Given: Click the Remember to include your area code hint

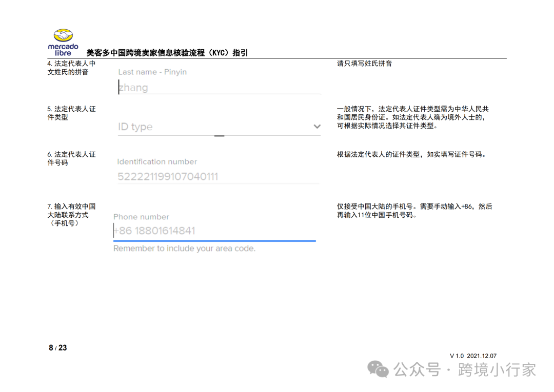Looking at the screenshot, I should 184,249.
